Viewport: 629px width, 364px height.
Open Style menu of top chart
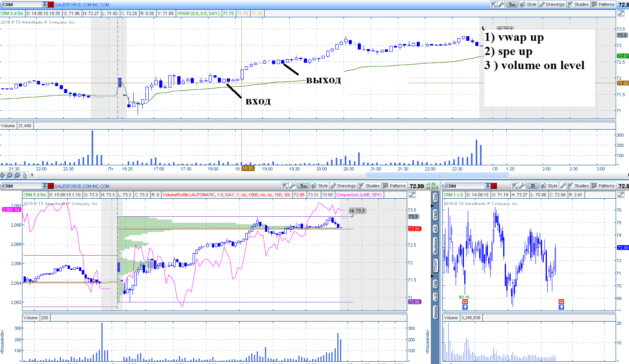528,4
